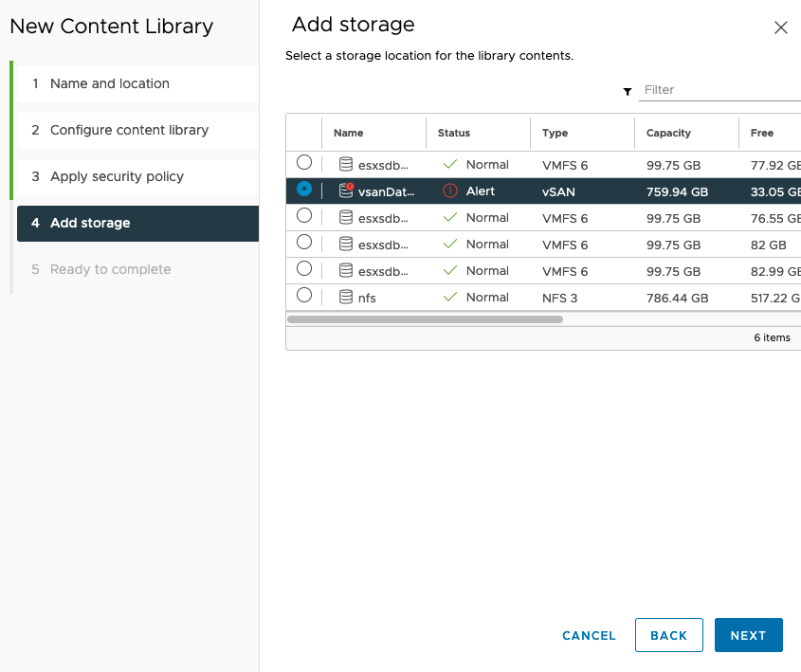The width and height of the screenshot is (801, 672).
Task: Click the green Normal checkmark in nfs row
Action: click(450, 298)
